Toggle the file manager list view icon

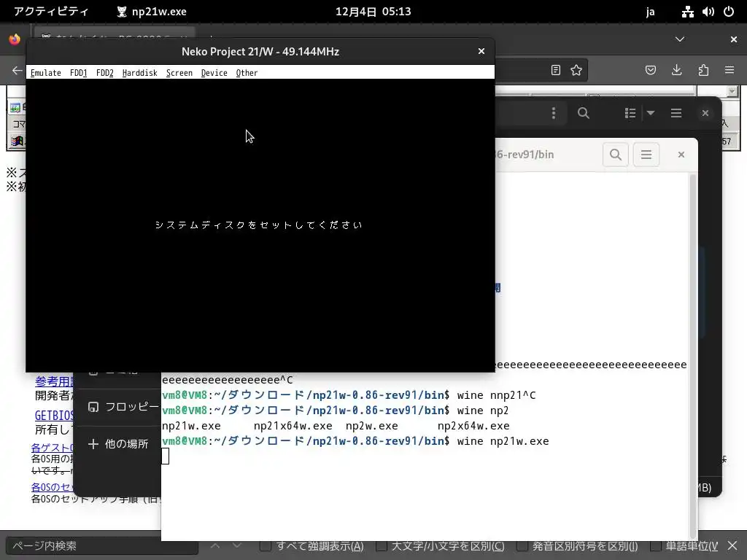click(630, 113)
